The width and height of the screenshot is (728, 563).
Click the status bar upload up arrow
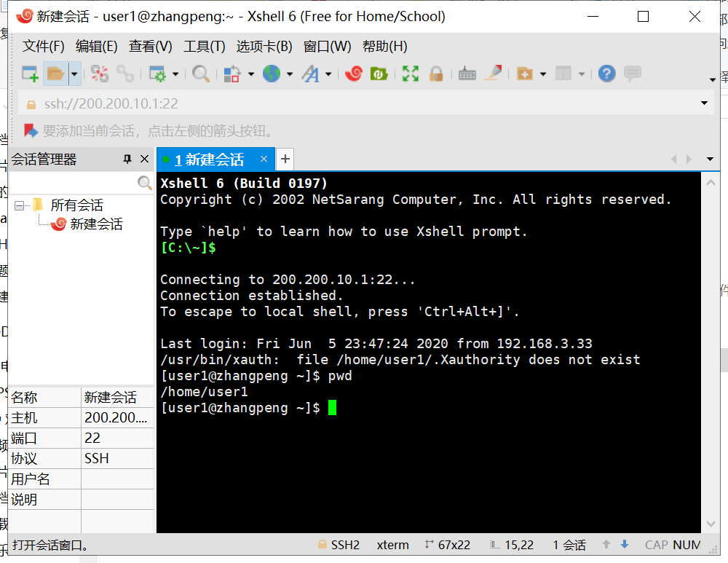point(606,544)
